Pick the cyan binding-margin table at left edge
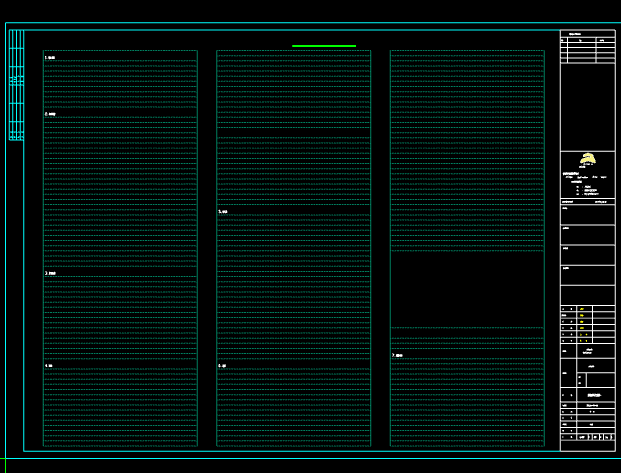The image size is (621, 473). 16,85
